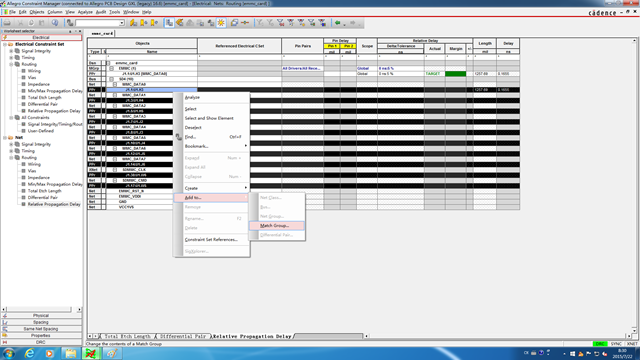Open the Physical worksheet section button

[41, 316]
